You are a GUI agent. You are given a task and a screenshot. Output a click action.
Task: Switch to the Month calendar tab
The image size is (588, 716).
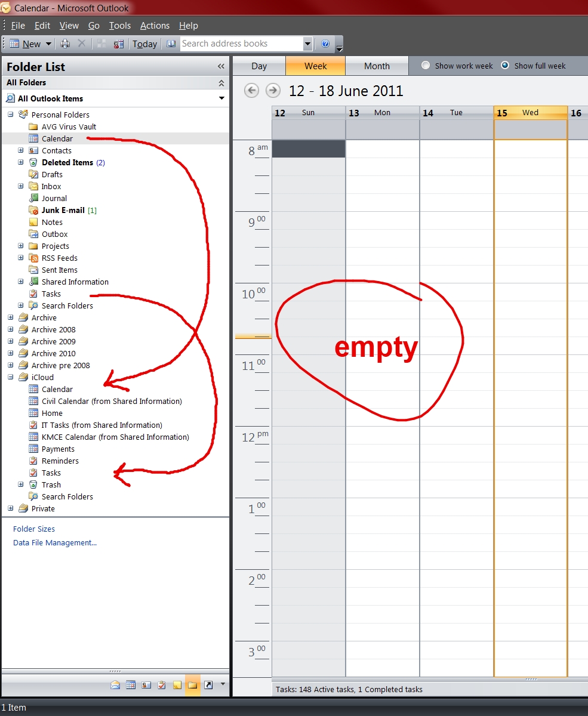[x=377, y=66]
